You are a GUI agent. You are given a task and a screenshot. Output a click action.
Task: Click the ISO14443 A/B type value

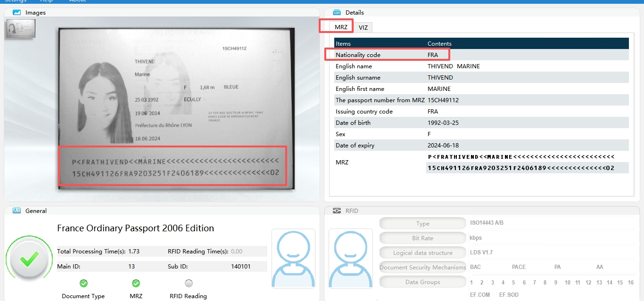(x=487, y=223)
